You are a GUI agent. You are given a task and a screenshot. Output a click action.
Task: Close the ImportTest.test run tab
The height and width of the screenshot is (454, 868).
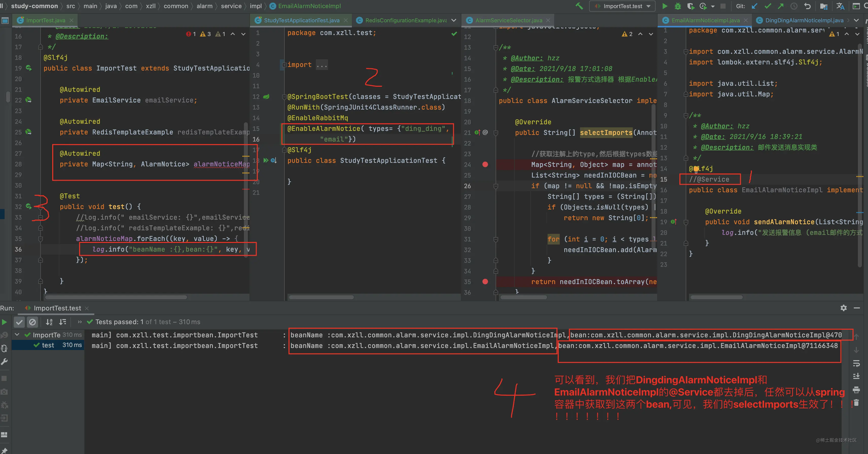click(x=87, y=308)
